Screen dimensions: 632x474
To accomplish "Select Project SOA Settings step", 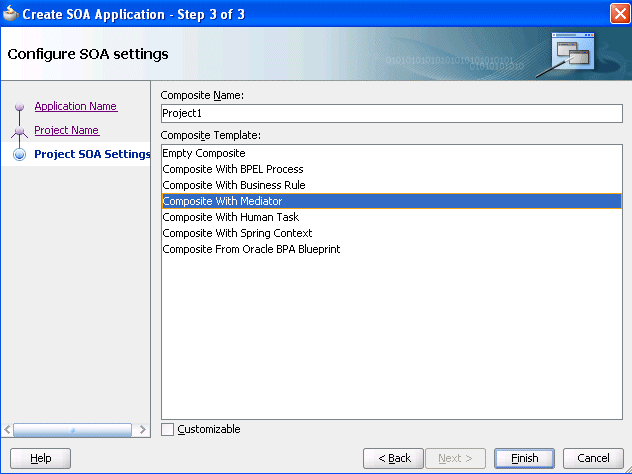I will coord(92,154).
